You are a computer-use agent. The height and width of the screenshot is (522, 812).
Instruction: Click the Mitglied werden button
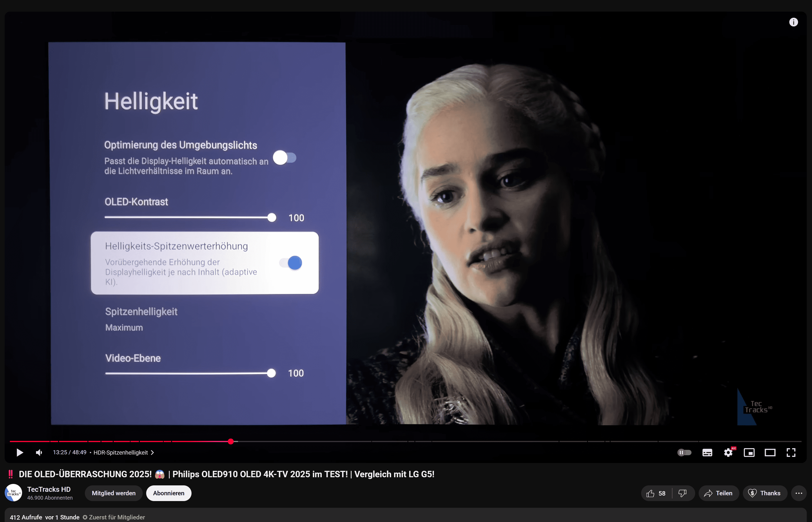pos(114,493)
